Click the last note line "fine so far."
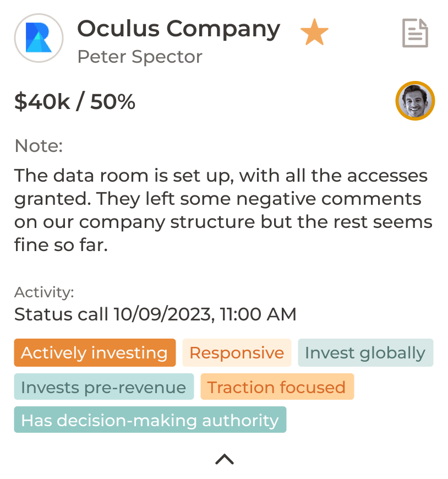448x479 pixels. tap(61, 244)
